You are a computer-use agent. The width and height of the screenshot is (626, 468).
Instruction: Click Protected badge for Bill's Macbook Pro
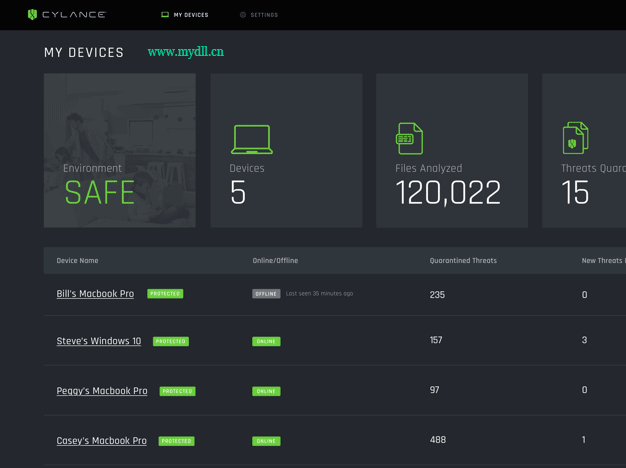tap(165, 294)
